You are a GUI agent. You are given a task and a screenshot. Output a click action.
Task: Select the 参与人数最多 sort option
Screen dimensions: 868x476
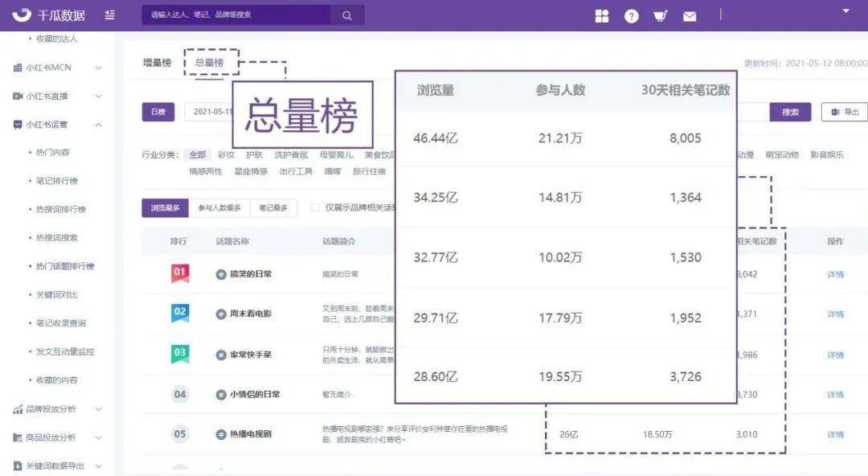click(x=219, y=207)
